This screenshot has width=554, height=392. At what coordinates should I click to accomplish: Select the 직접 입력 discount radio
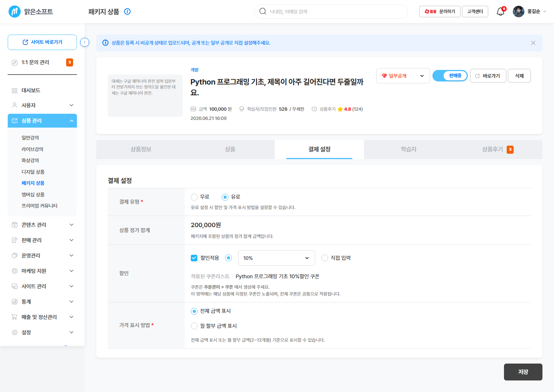[325, 258]
